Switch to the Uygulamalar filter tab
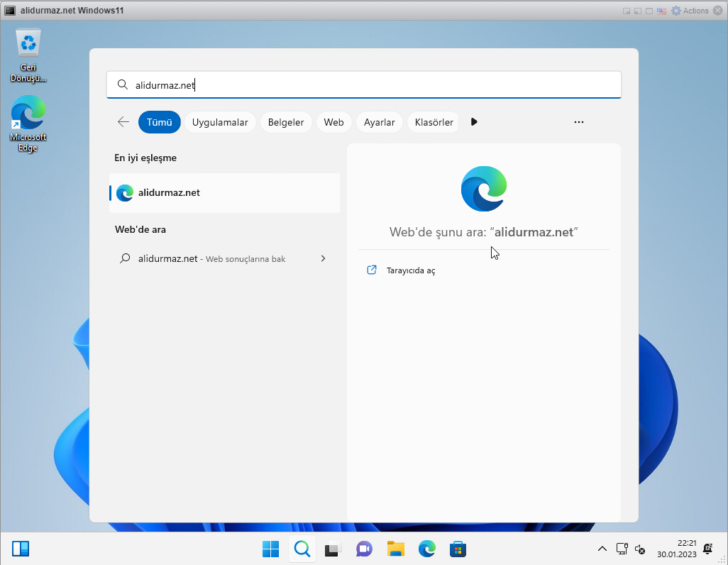This screenshot has height=565, width=728. 220,122
